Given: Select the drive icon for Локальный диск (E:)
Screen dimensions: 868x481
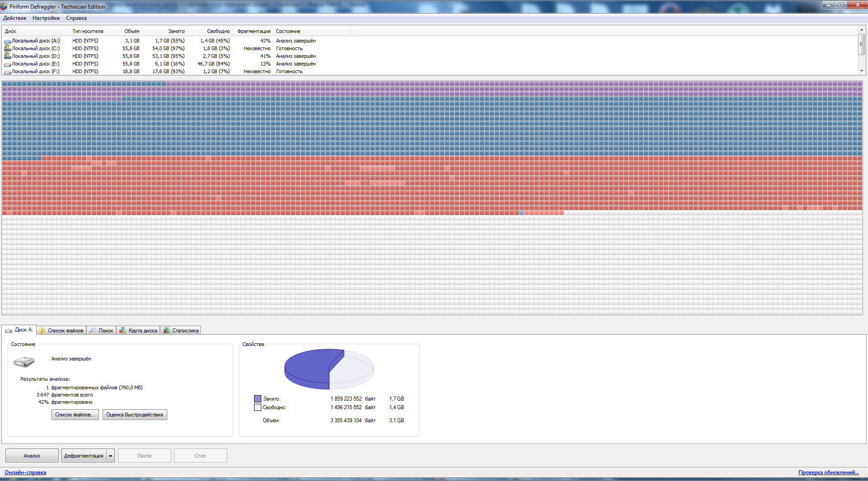Looking at the screenshot, I should point(8,64).
